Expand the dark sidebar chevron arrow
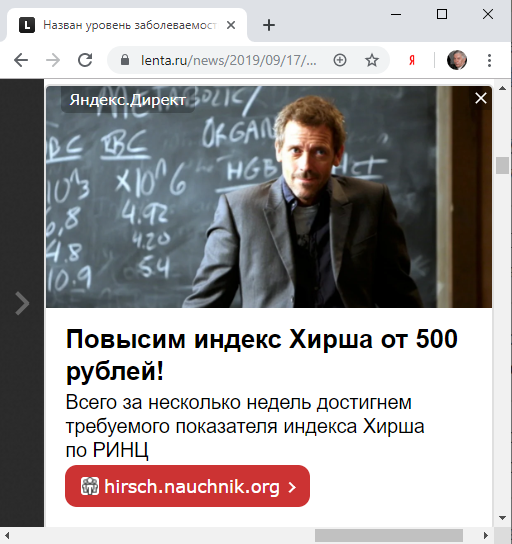512x544 pixels. pos(22,304)
